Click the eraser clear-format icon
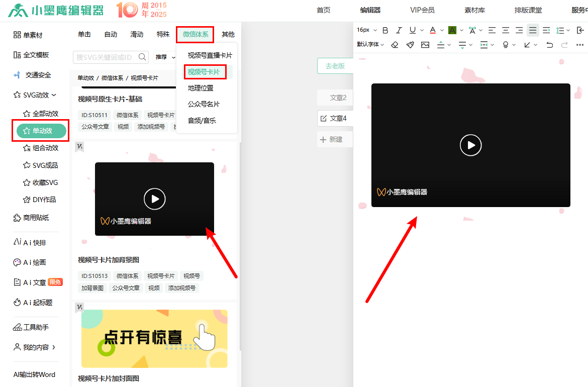Image resolution: width=588 pixels, height=387 pixels. click(395, 45)
